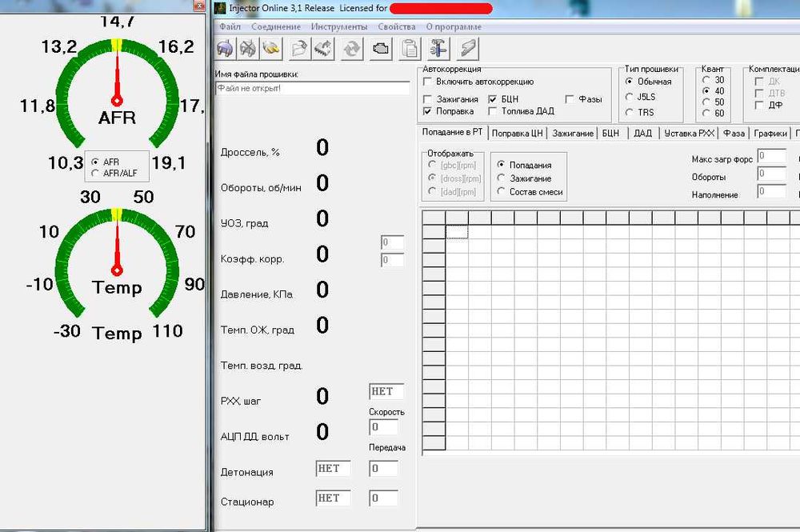
Task: Click the last gray toolbar icon
Action: tap(468, 49)
